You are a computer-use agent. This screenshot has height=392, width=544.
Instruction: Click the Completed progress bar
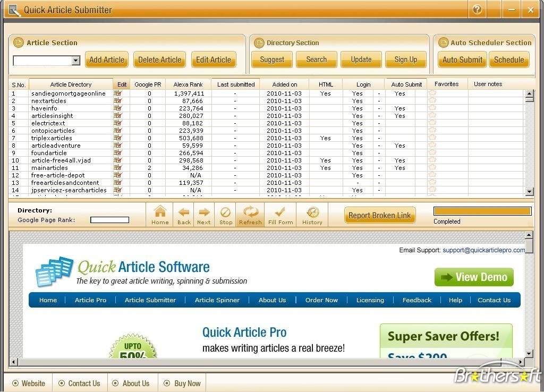click(482, 211)
